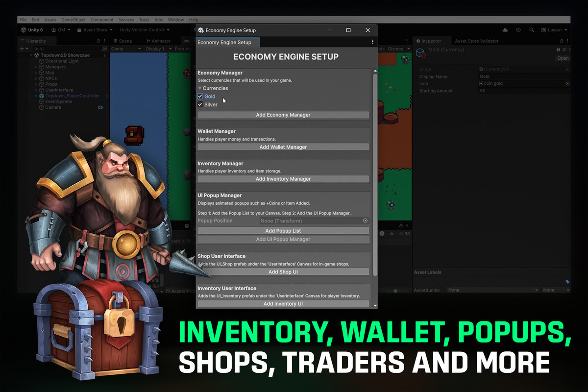
Task: Click the Directional Light object icon
Action: coord(42,61)
